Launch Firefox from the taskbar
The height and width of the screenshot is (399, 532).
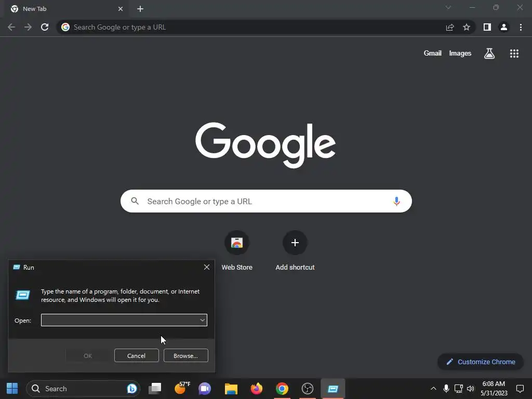(x=257, y=389)
